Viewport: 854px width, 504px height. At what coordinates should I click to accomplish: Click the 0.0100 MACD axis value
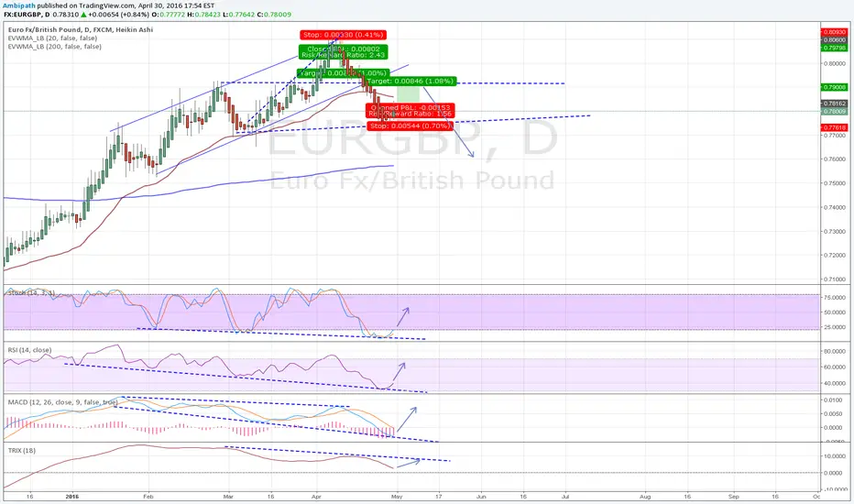835,400
